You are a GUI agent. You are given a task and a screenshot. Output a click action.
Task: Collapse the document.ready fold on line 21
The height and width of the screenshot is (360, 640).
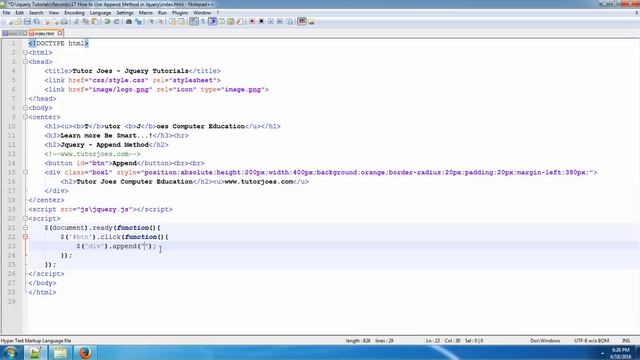[x=25, y=228]
